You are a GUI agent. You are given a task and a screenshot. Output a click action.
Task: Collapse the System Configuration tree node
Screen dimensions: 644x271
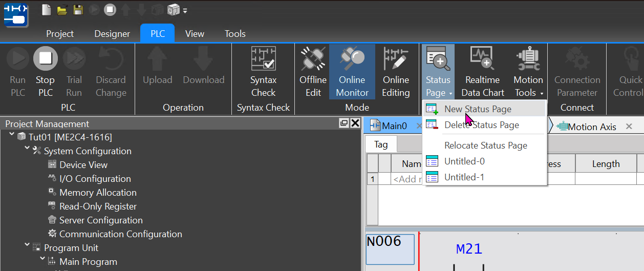[27, 148]
